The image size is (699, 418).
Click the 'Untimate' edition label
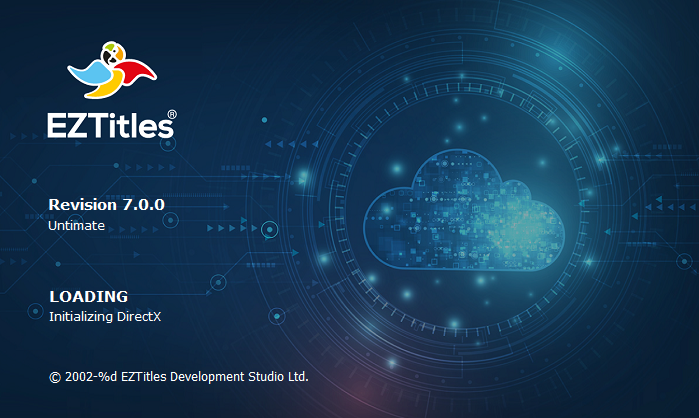[76, 225]
